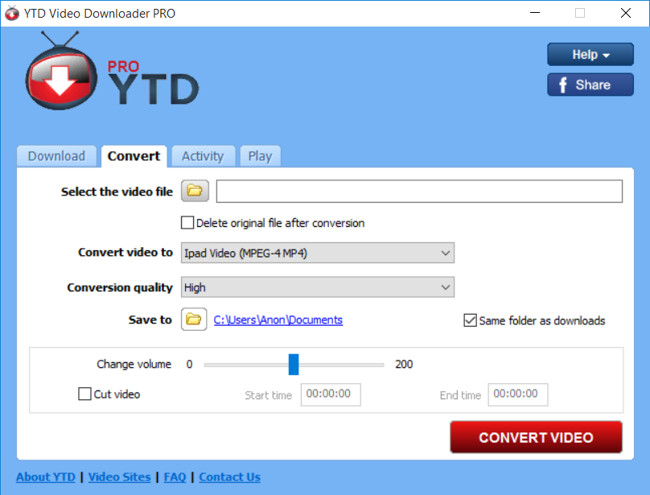Click the folder icon to select video file
This screenshot has height=495, width=650.
[195, 191]
